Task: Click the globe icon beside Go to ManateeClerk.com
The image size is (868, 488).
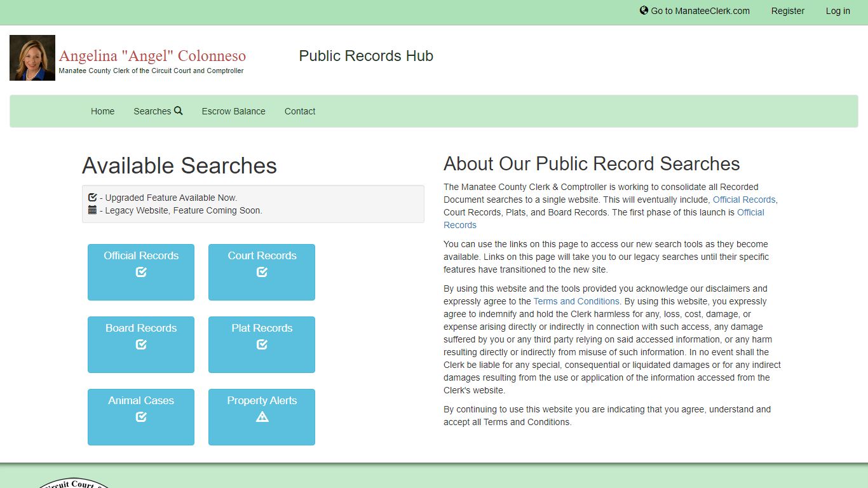Action: 644,10
